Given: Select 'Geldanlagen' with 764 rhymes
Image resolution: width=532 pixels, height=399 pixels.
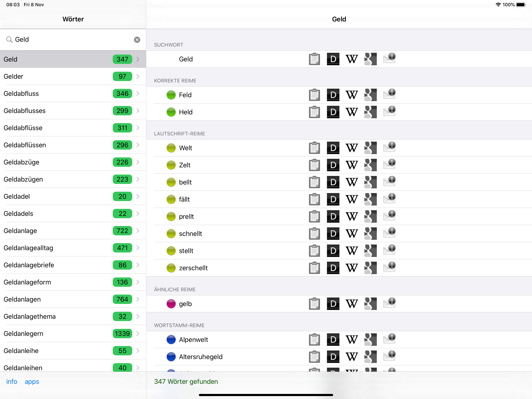Looking at the screenshot, I should (73, 299).
